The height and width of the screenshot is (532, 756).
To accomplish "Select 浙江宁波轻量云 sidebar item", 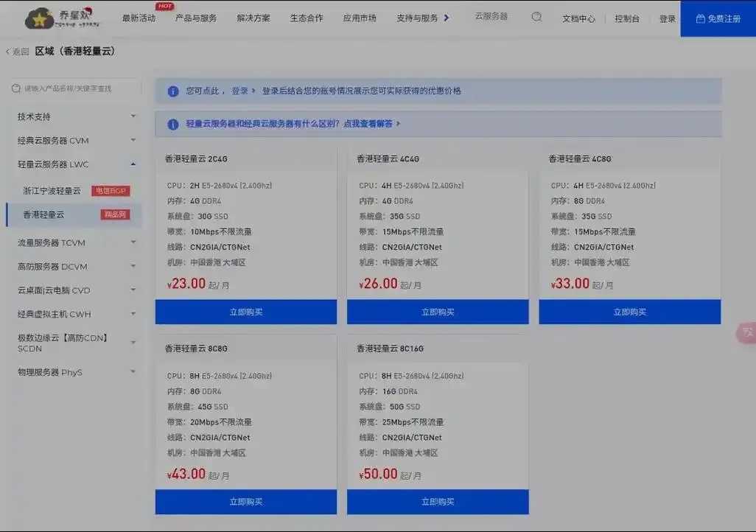I will pyautogui.click(x=52, y=191).
